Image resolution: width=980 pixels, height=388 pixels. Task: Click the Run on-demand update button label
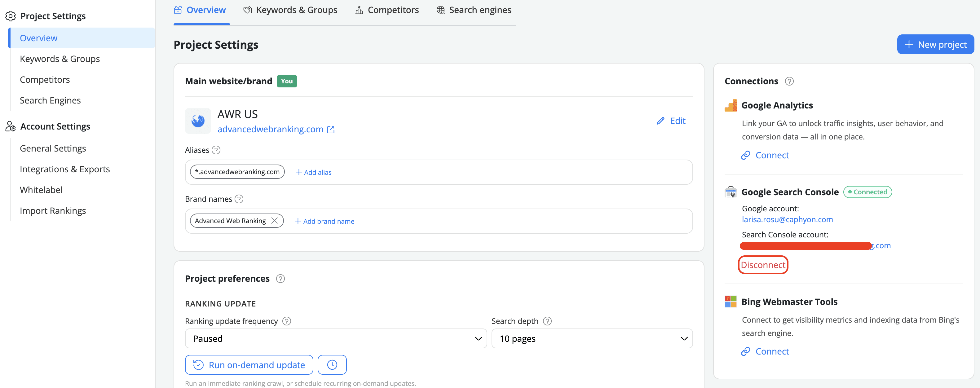click(257, 365)
